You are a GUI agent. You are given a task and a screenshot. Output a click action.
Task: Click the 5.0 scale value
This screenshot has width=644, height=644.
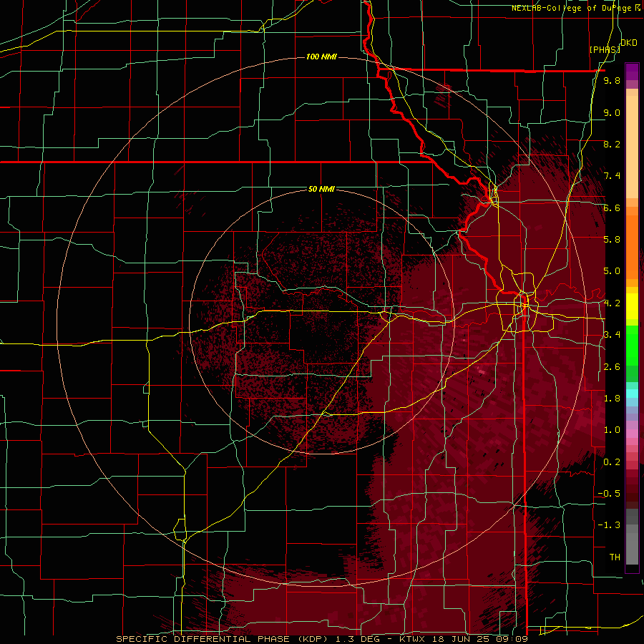[612, 271]
